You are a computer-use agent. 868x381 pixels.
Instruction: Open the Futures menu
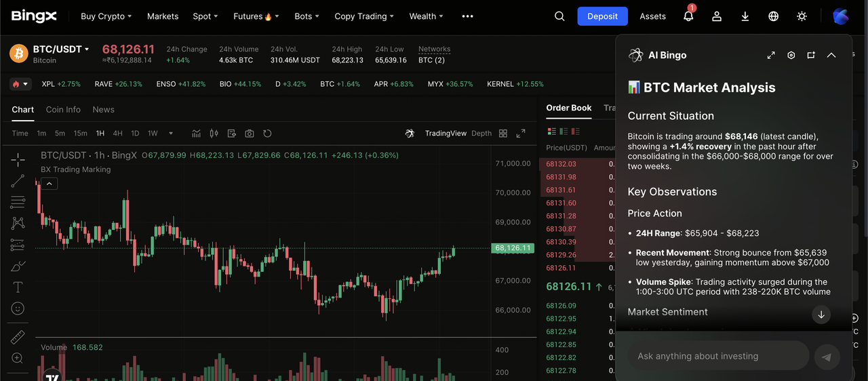click(256, 16)
